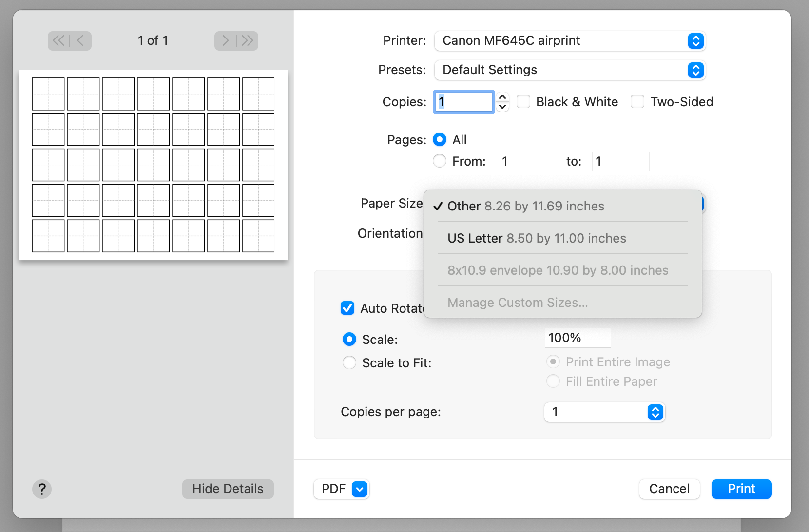Image resolution: width=809 pixels, height=532 pixels.
Task: Click Hide Details
Action: point(228,489)
